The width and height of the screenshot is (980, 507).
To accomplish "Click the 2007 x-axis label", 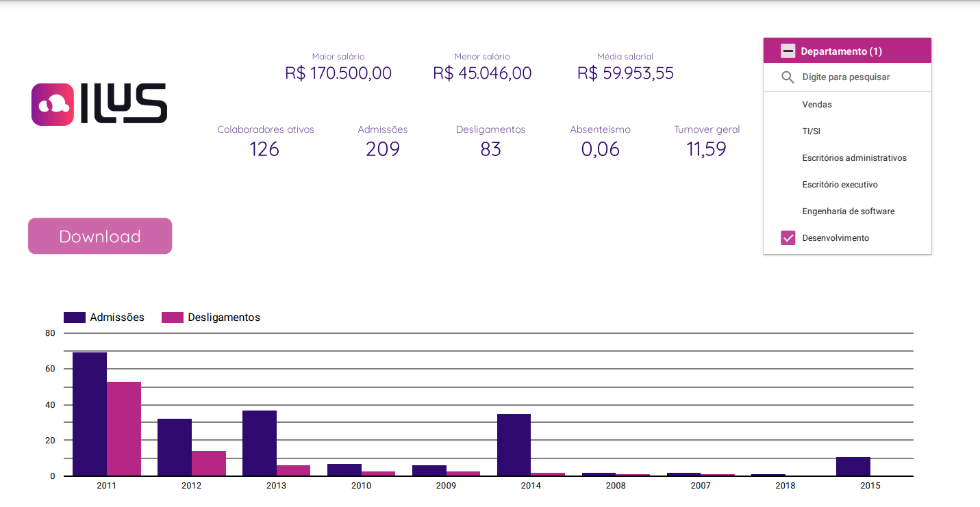I will click(x=701, y=486).
